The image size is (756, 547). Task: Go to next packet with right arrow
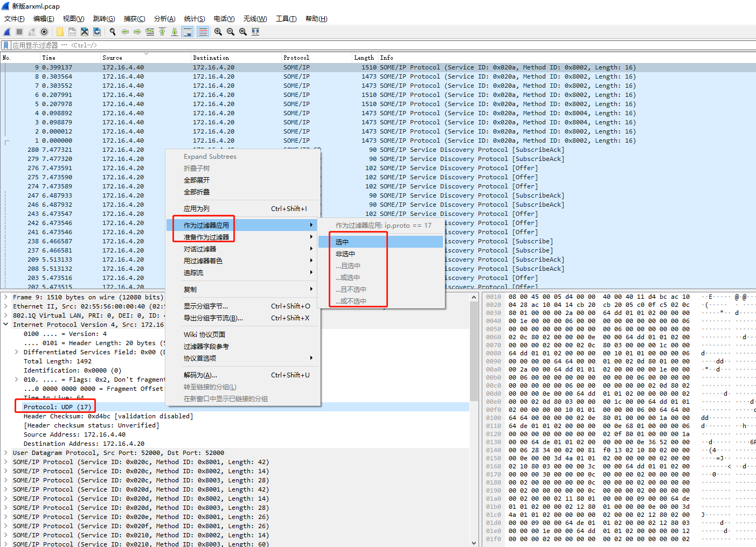[137, 32]
